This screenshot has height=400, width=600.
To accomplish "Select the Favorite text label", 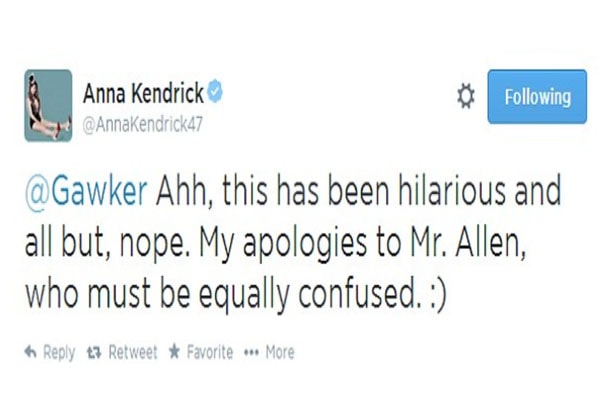I will pos(208,353).
